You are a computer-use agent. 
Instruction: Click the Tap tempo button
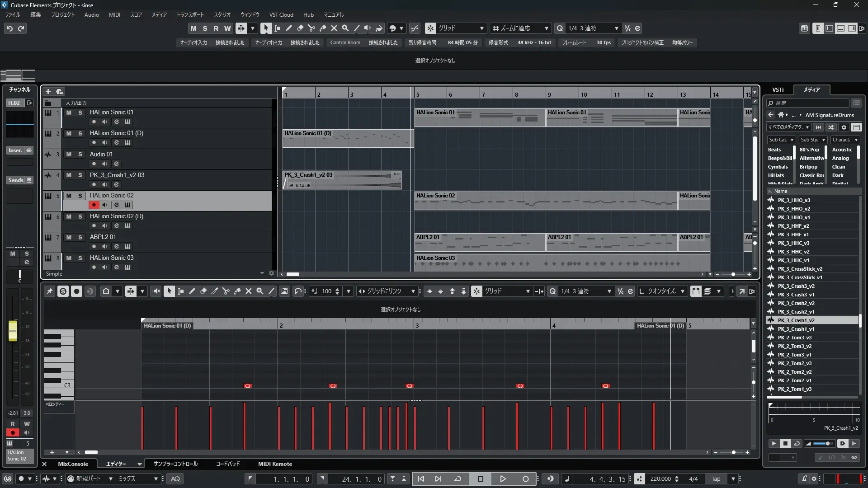pos(716,479)
